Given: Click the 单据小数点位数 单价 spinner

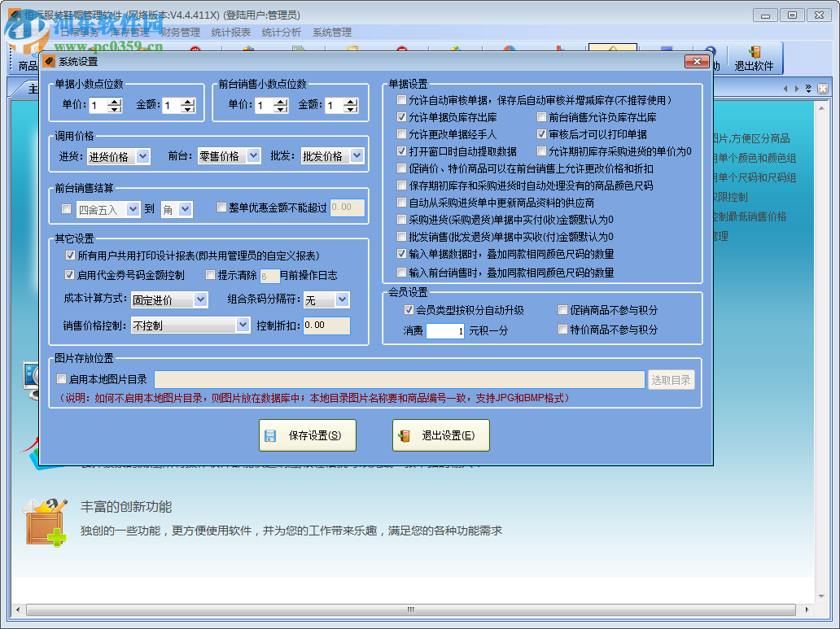Looking at the screenshot, I should click(114, 106).
